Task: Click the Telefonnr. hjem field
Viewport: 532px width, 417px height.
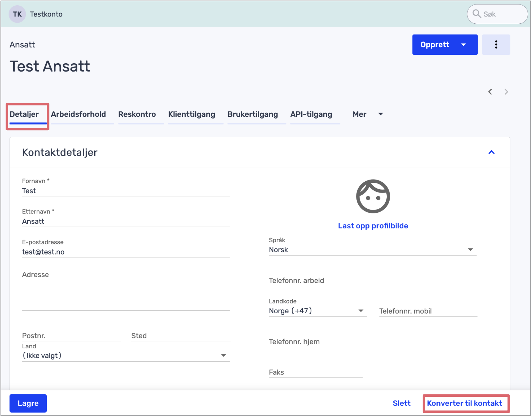Action: [x=315, y=342]
